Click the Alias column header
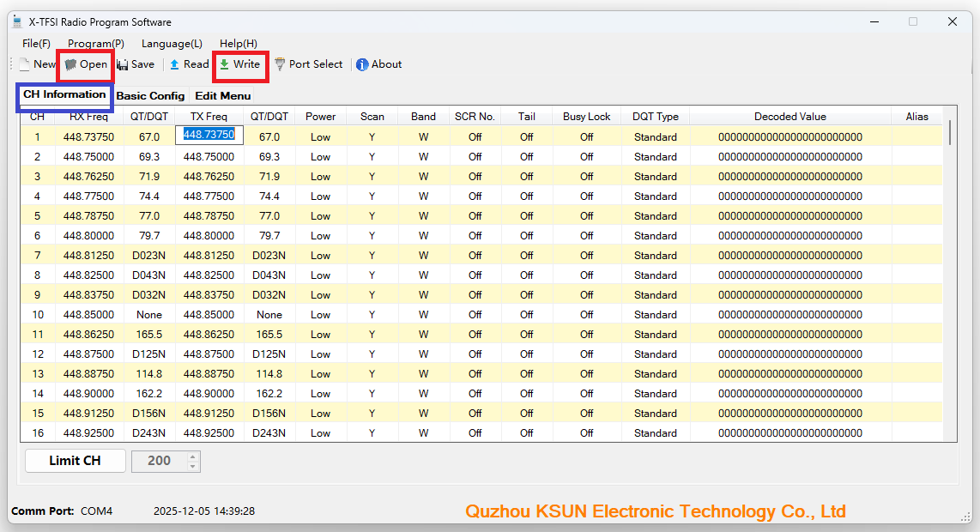The height and width of the screenshot is (532, 980). [x=916, y=117]
